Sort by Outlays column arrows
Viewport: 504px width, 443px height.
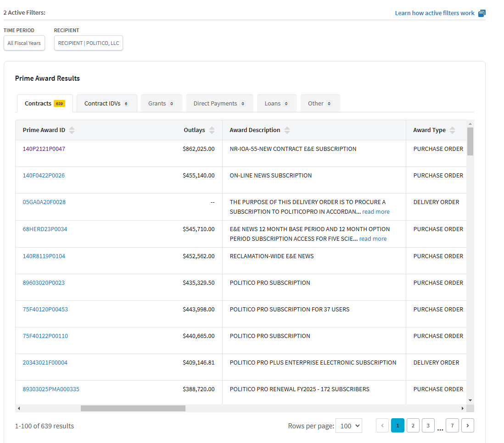(212, 130)
